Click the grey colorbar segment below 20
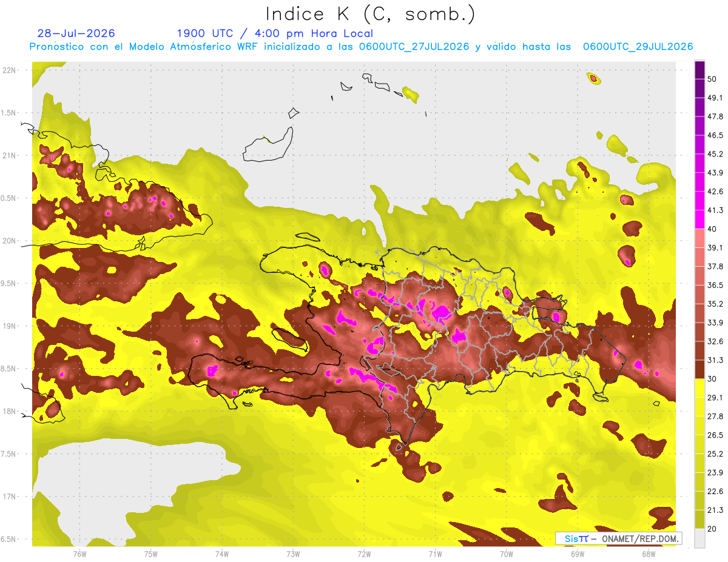The width and height of the screenshot is (728, 562). pos(699,538)
